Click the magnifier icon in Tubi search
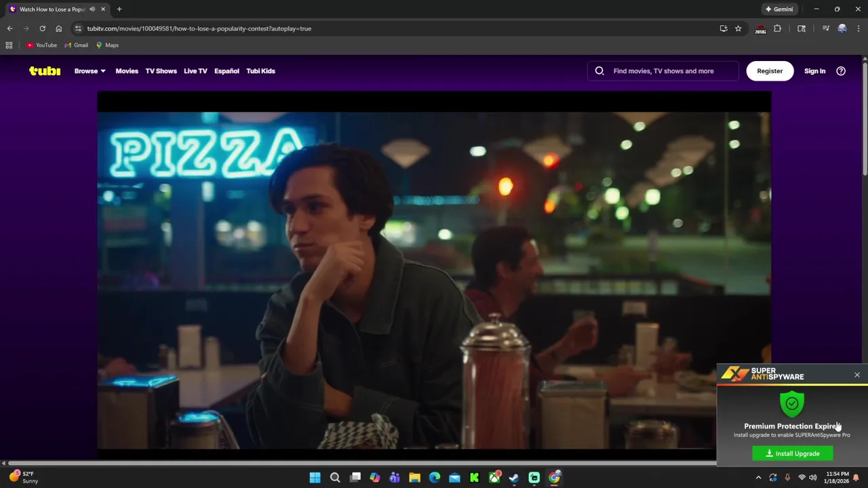 pos(599,70)
